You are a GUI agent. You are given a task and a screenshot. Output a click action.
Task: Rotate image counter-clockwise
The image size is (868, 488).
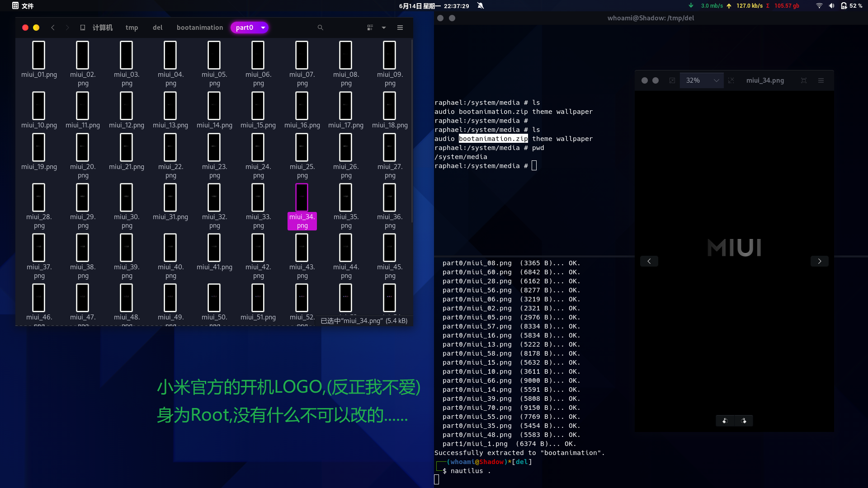pos(725,421)
